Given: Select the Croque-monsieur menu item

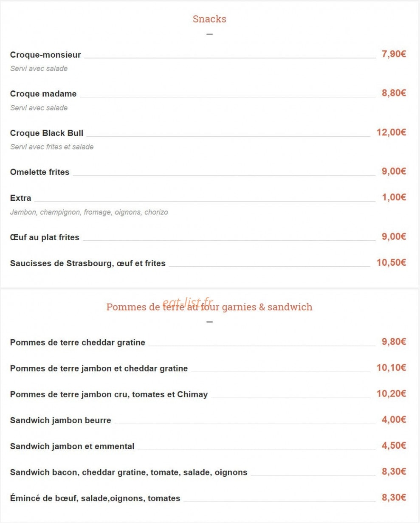Looking at the screenshot, I should 45,55.
